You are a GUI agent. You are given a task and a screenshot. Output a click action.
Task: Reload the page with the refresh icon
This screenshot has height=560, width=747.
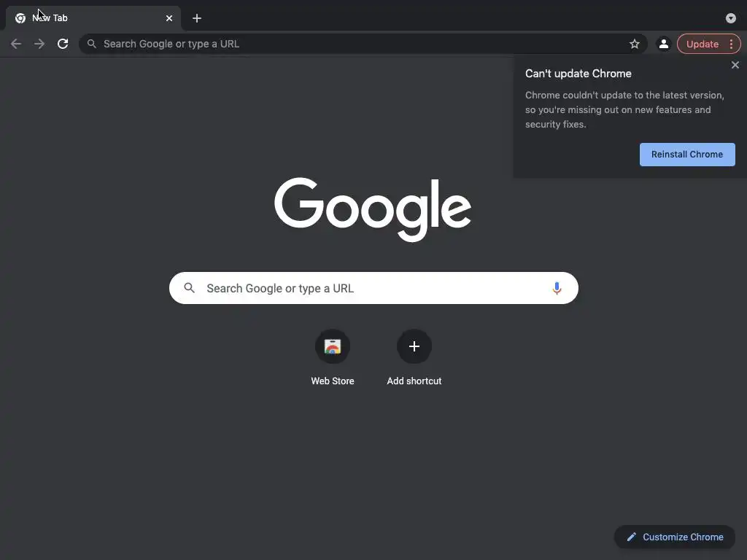coord(63,44)
